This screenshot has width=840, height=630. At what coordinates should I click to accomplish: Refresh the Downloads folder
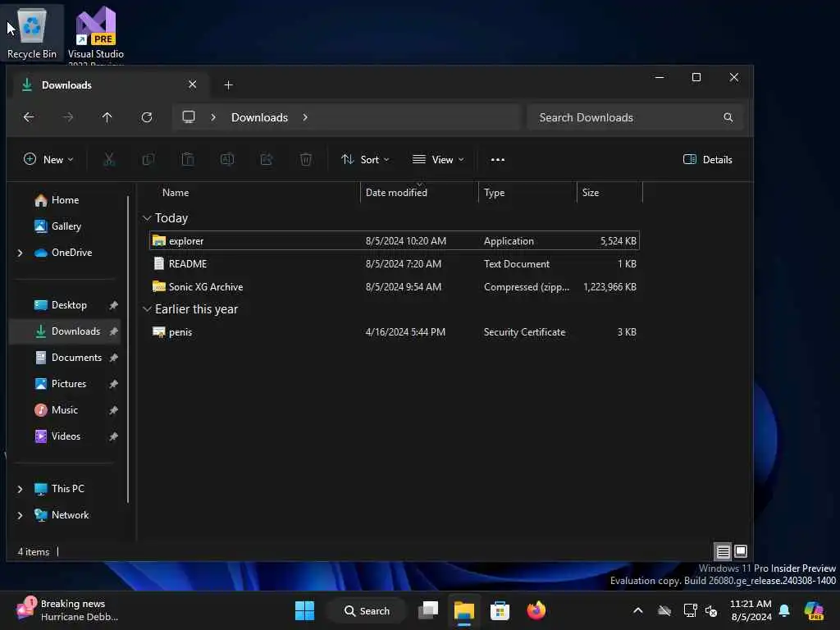(x=147, y=116)
